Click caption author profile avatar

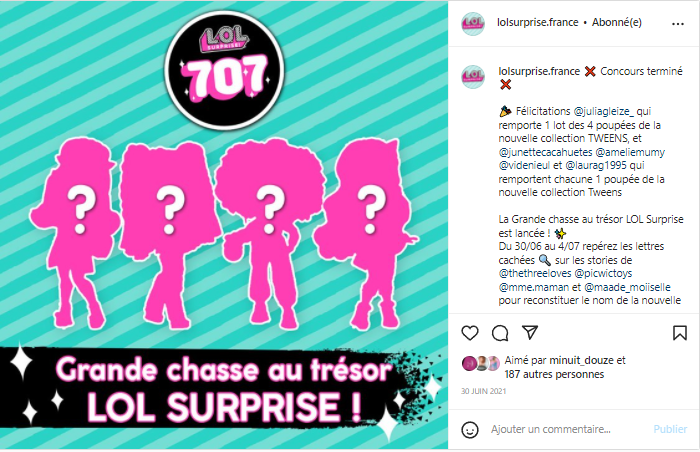tap(473, 77)
